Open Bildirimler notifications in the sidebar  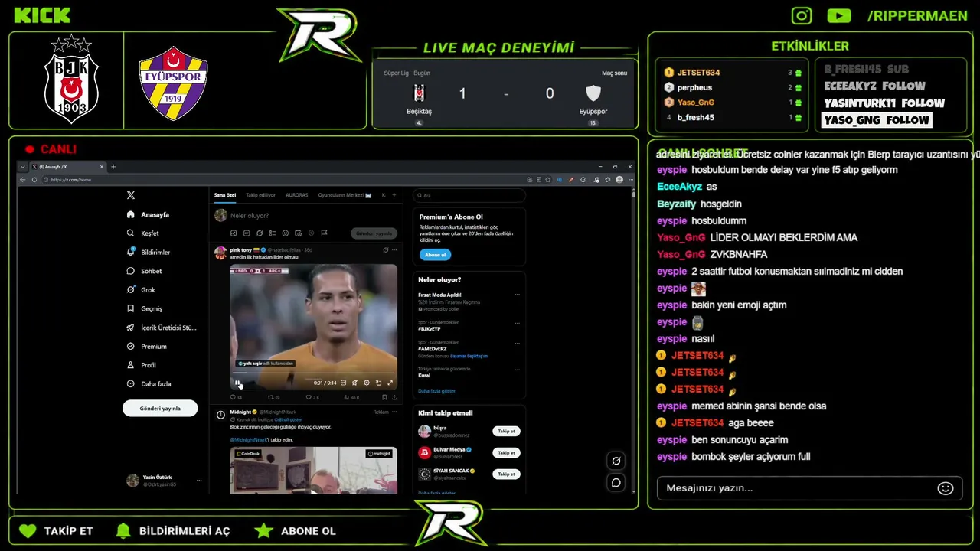pos(149,252)
